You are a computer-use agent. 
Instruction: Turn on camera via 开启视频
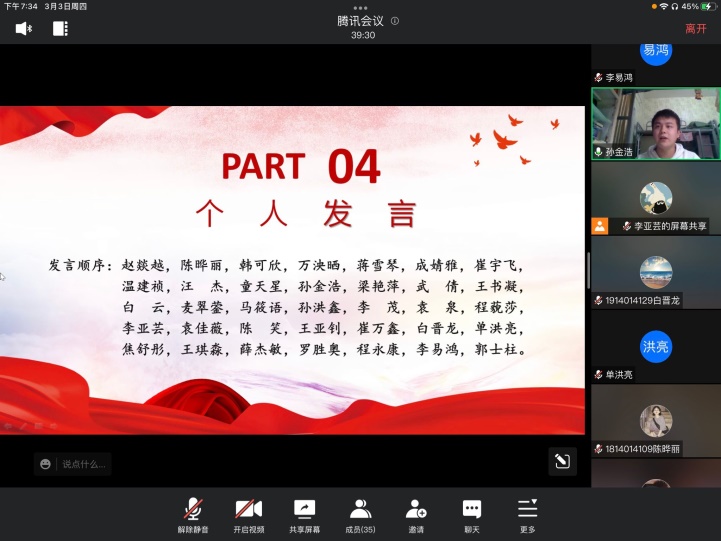click(x=248, y=513)
